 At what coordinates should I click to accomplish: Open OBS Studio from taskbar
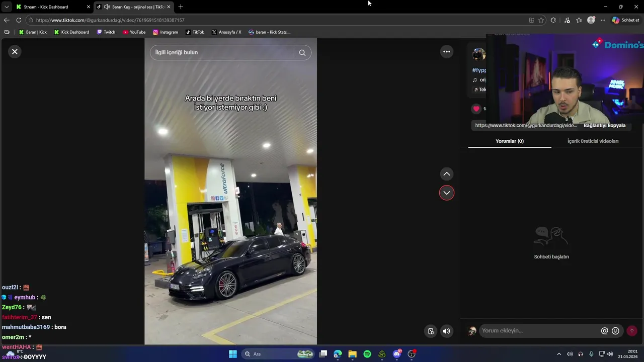(412, 354)
